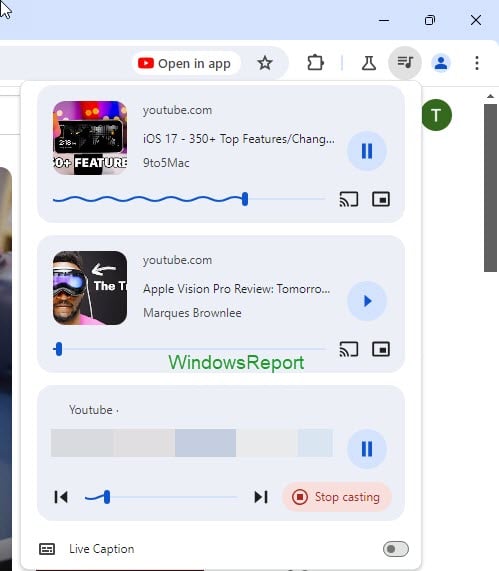Image resolution: width=499 pixels, height=571 pixels.
Task: Click the Live Caption label
Action: (x=102, y=549)
